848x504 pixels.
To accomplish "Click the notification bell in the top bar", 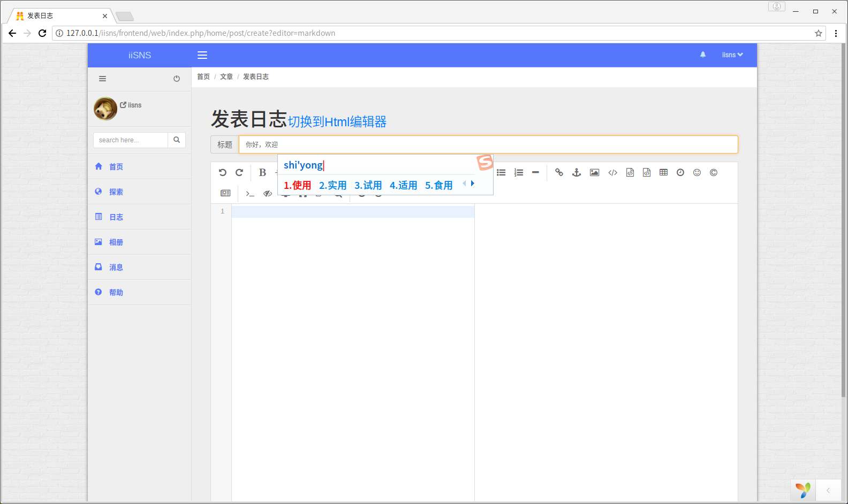I will 703,55.
